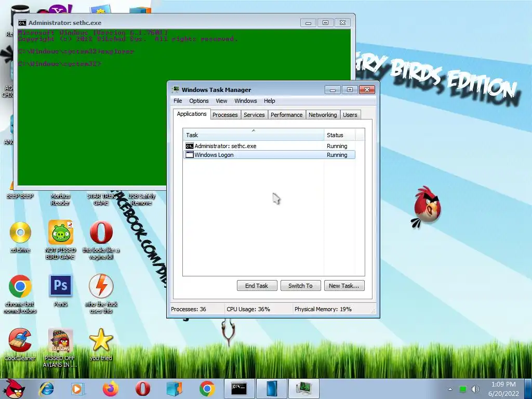Click the Angry Bird Start button

click(x=14, y=389)
